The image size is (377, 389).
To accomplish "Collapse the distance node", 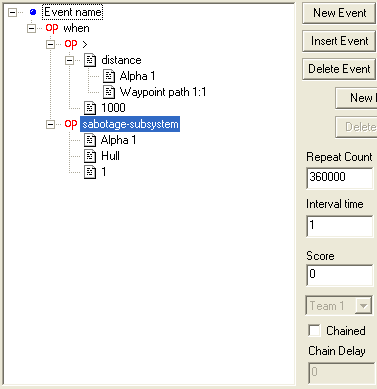I will [x=69, y=60].
